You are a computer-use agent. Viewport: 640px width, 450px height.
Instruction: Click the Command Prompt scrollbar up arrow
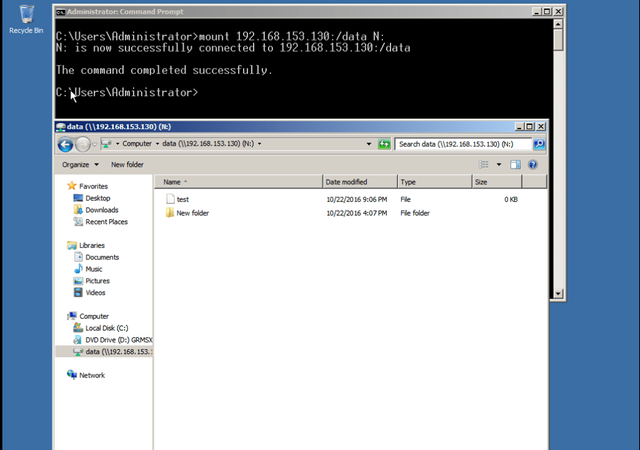[x=558, y=24]
